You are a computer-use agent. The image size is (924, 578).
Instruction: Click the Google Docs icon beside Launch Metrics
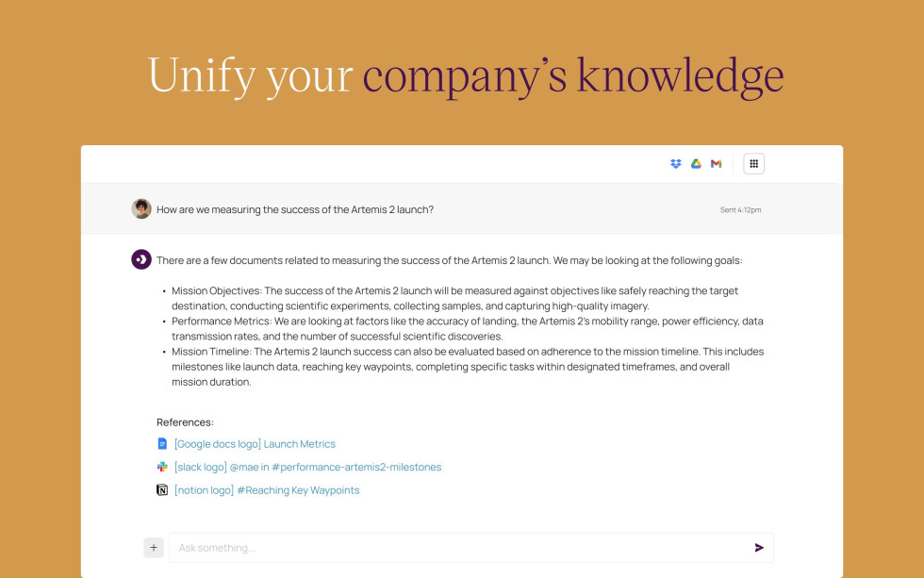pyautogui.click(x=161, y=443)
